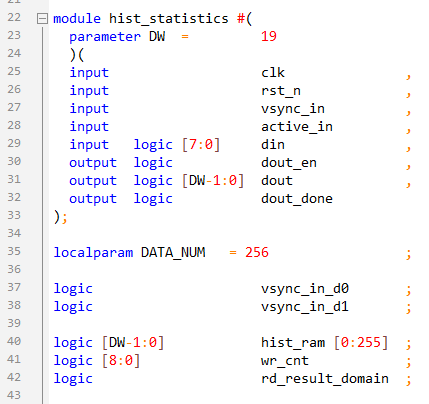Click line number 35 in gutter

(14, 251)
